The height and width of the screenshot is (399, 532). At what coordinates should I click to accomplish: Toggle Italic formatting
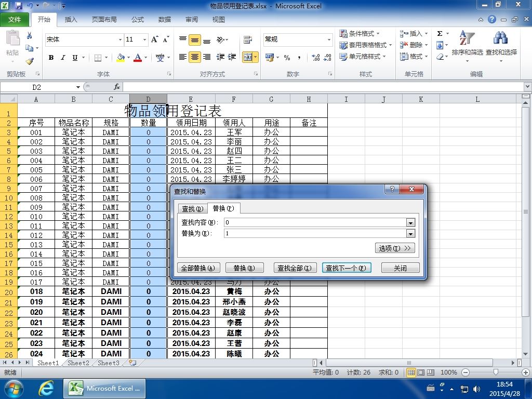click(x=63, y=58)
